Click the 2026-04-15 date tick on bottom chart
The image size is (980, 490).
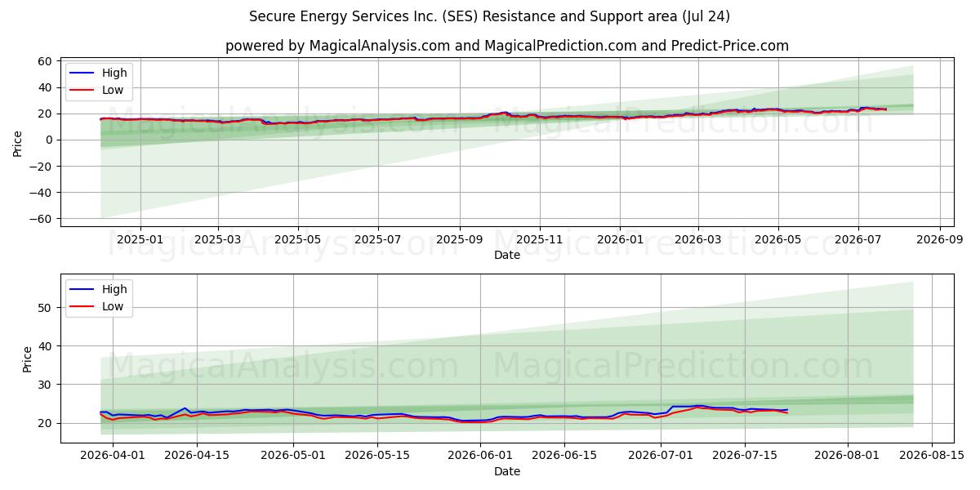(x=197, y=457)
